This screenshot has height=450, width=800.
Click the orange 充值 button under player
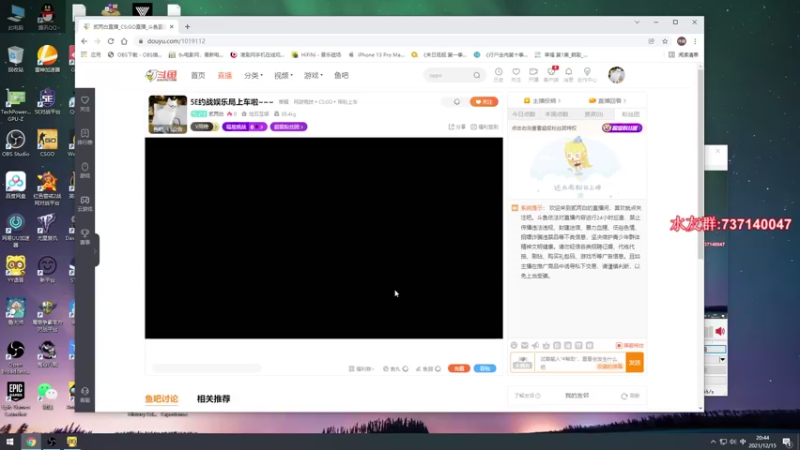(459, 368)
